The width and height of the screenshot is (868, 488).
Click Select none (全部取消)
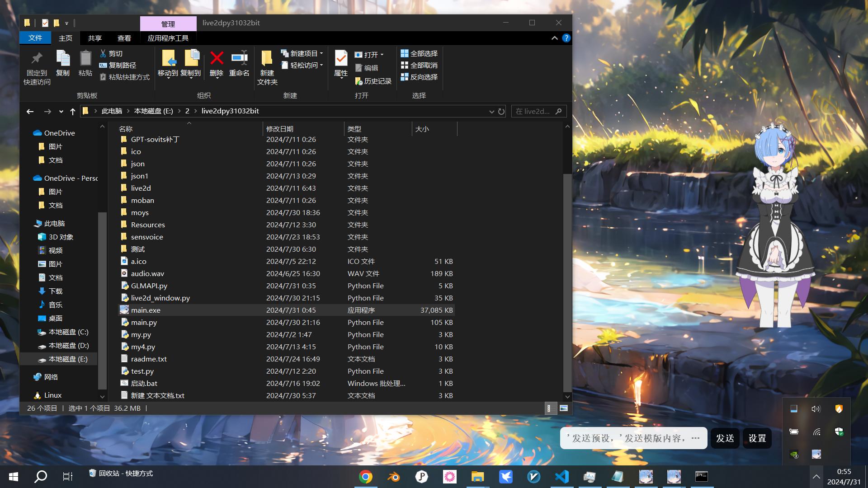tap(419, 65)
